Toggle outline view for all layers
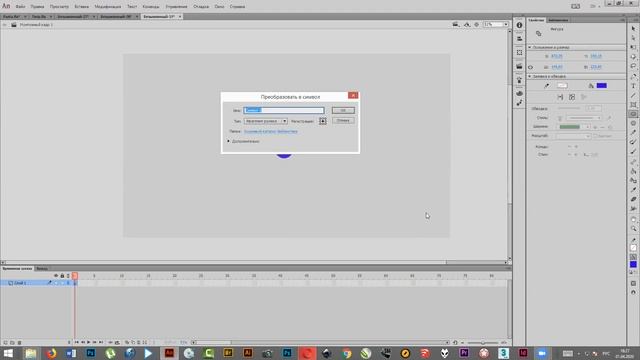 [x=68, y=276]
